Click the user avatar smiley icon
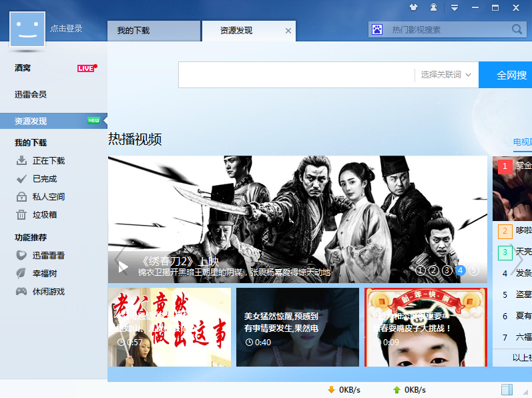The image size is (532, 398). [x=27, y=29]
